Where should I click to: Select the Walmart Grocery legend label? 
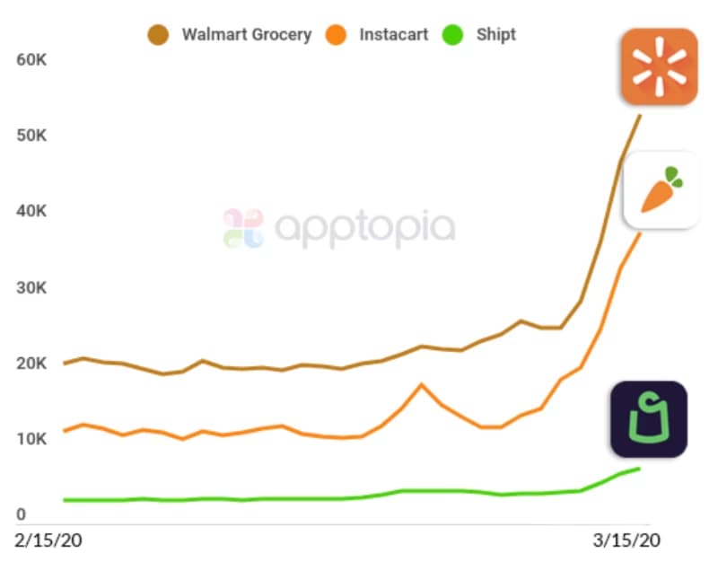[x=246, y=35]
